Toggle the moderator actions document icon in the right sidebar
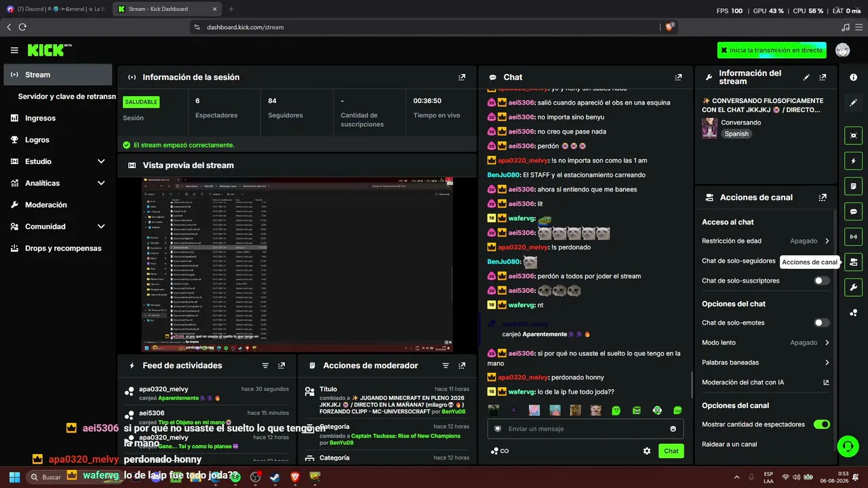Screen dimensions: 868x488 click(853, 186)
